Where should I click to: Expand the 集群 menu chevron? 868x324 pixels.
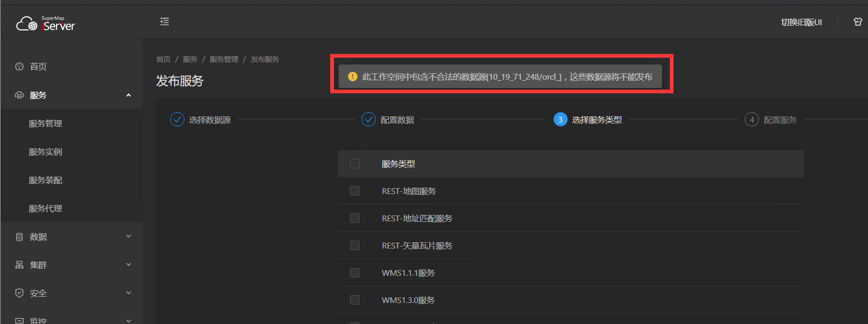128,265
